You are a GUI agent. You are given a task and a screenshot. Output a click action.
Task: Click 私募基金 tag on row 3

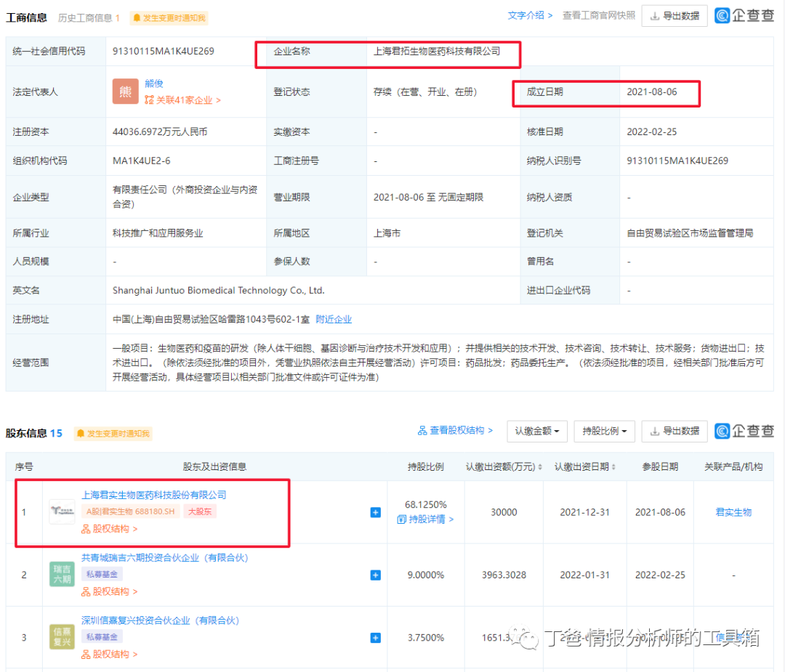pos(102,636)
